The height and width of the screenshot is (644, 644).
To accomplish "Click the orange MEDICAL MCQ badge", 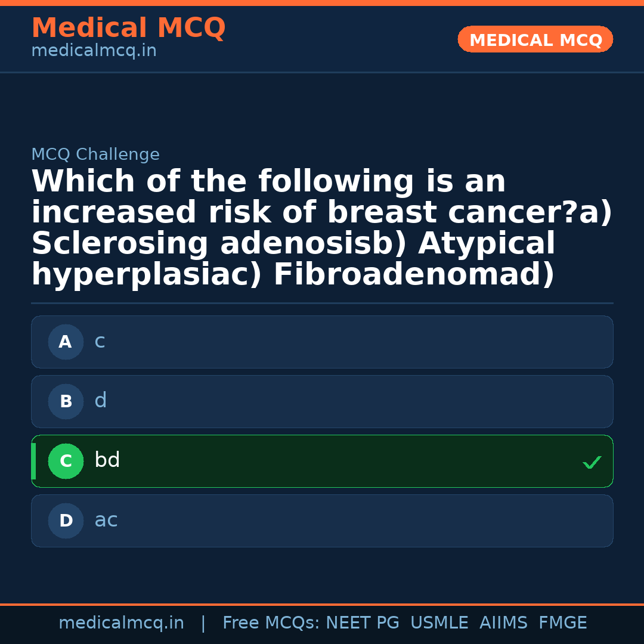I will [535, 40].
